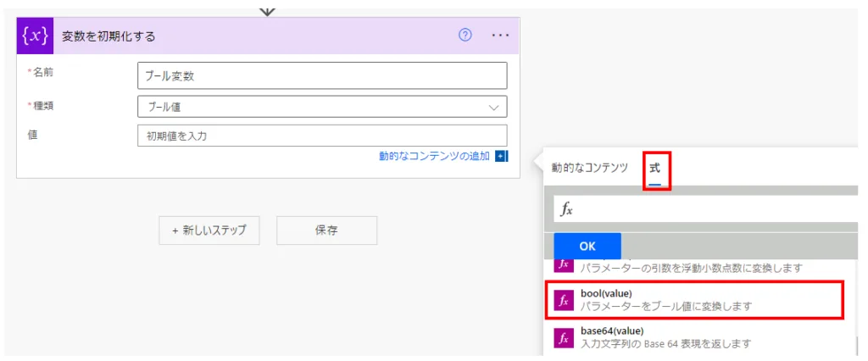
Task: Click the fx symbol in the expression bar
Action: tap(567, 210)
